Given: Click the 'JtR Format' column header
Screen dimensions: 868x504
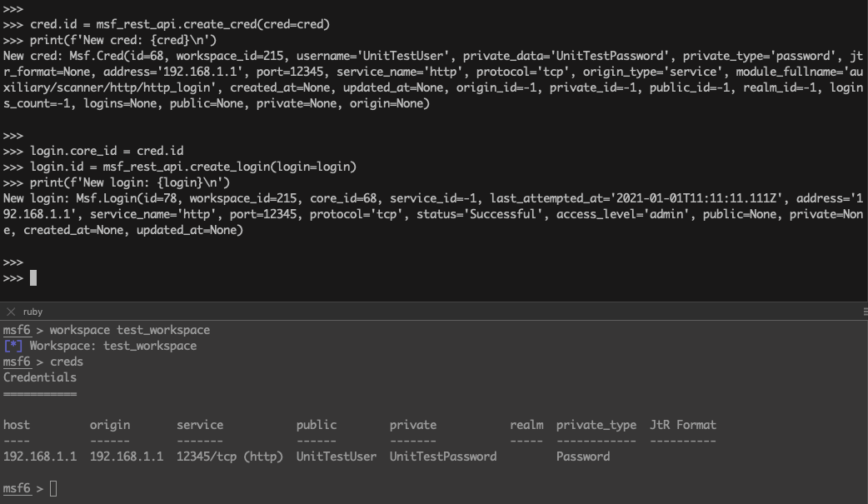Looking at the screenshot, I should 682,425.
